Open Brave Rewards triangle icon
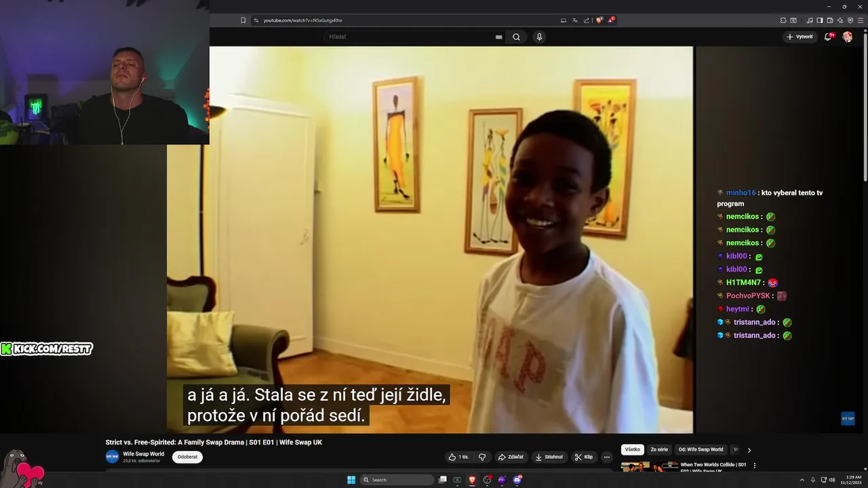868x488 pixels. click(610, 20)
